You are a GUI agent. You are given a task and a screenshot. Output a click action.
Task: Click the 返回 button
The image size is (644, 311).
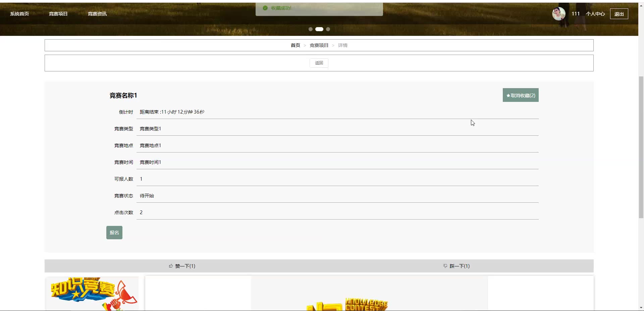(x=319, y=63)
